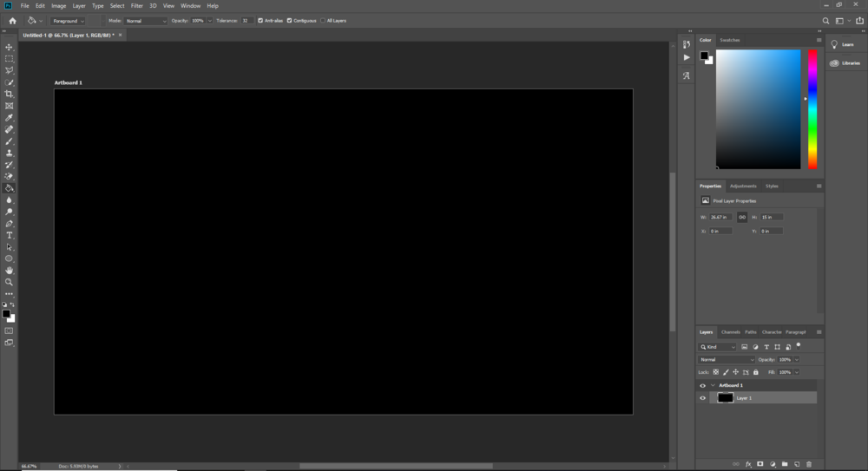The height and width of the screenshot is (471, 868).
Task: Open the options bar Mode dropdown
Action: pos(146,21)
